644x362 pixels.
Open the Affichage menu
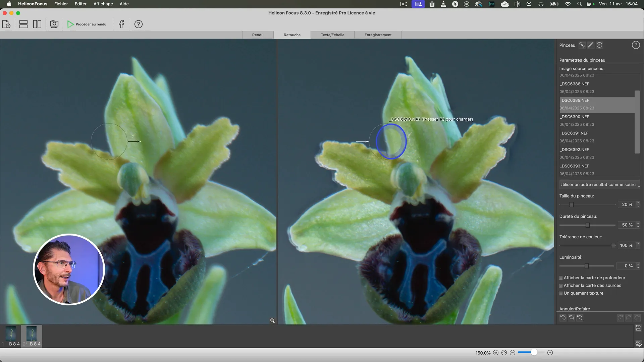click(103, 4)
